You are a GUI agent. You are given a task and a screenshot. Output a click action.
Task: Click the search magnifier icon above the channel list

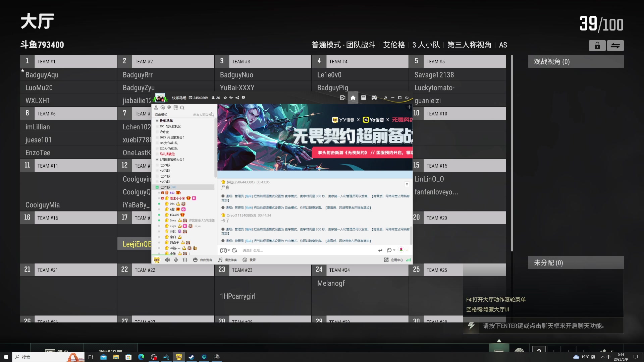pyautogui.click(x=182, y=108)
